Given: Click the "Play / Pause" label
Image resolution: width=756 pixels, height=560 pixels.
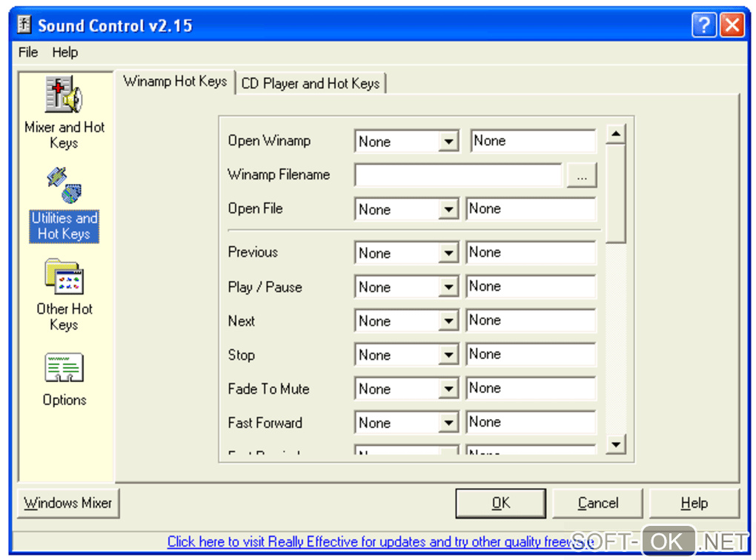Looking at the screenshot, I should [265, 287].
